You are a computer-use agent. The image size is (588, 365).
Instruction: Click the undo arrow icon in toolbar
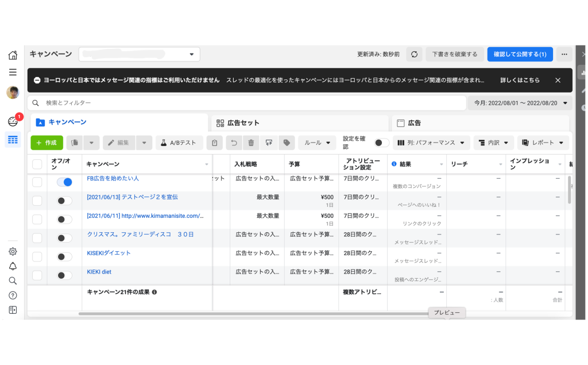click(x=234, y=143)
